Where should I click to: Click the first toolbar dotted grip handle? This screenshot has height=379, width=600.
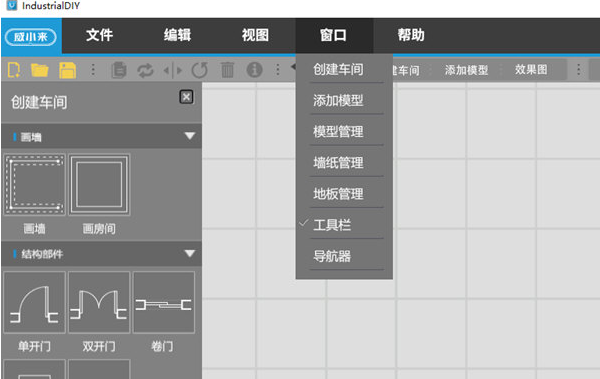click(93, 70)
